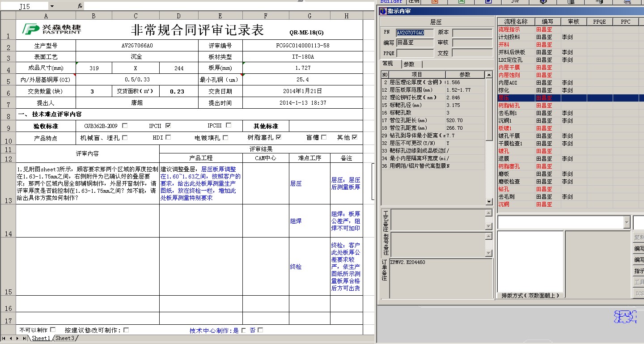Viewport: 644px width, 344px height.
Task: Jump to last sheet with navigation arrow
Action: (x=25, y=338)
